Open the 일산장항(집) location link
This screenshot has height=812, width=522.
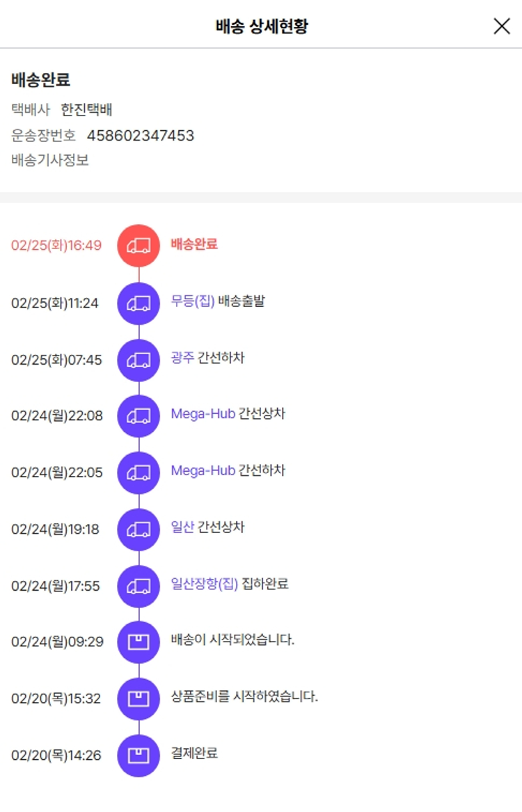pyautogui.click(x=205, y=584)
